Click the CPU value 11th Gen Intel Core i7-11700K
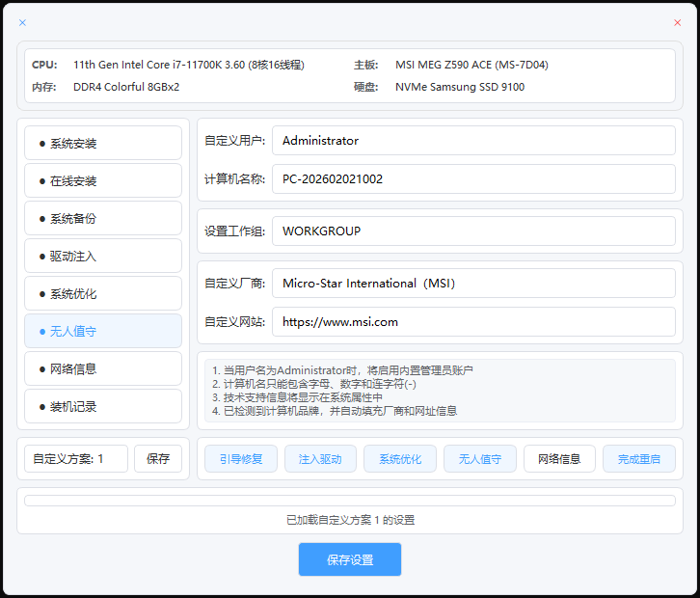Image resolution: width=700 pixels, height=598 pixels. click(189, 65)
